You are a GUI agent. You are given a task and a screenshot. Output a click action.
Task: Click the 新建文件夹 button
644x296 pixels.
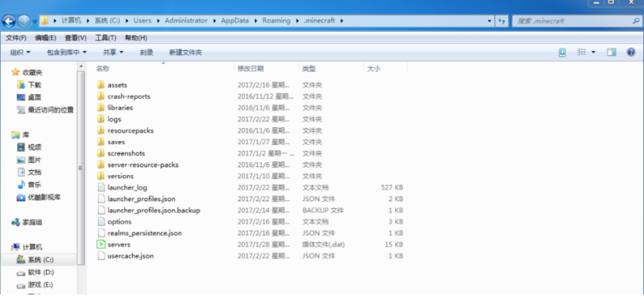[186, 52]
